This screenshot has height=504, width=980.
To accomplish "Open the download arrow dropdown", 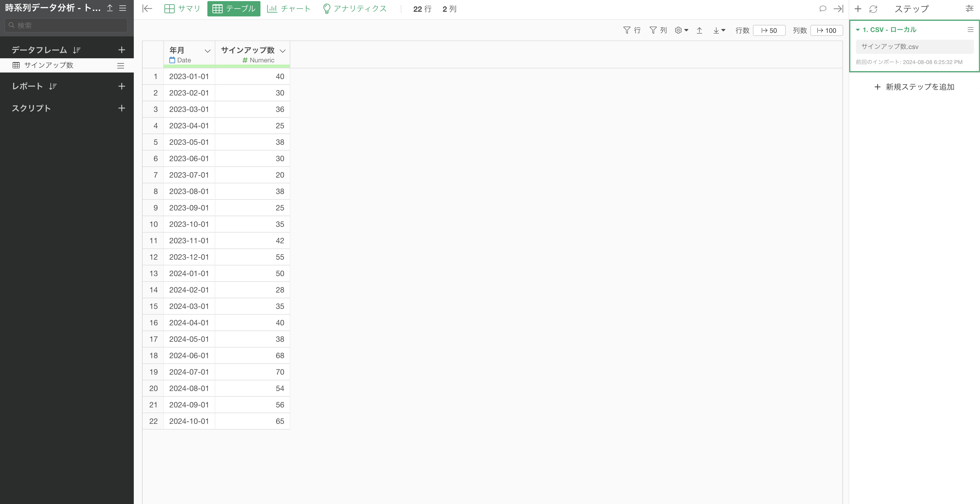I will pyautogui.click(x=719, y=30).
